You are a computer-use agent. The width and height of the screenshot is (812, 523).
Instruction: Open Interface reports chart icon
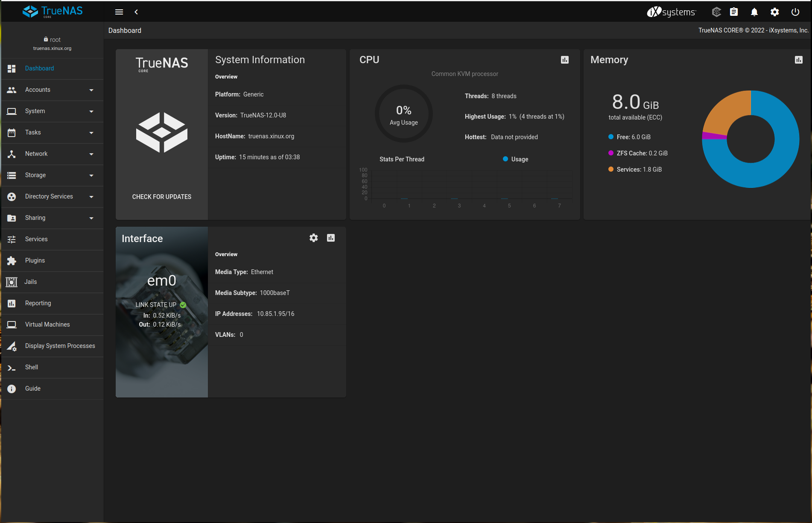(x=331, y=238)
